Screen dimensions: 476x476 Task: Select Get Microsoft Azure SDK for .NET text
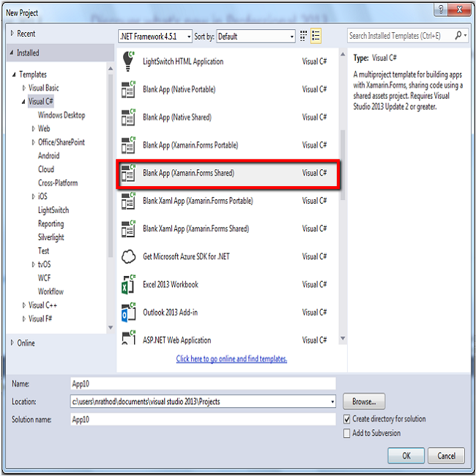click(186, 256)
